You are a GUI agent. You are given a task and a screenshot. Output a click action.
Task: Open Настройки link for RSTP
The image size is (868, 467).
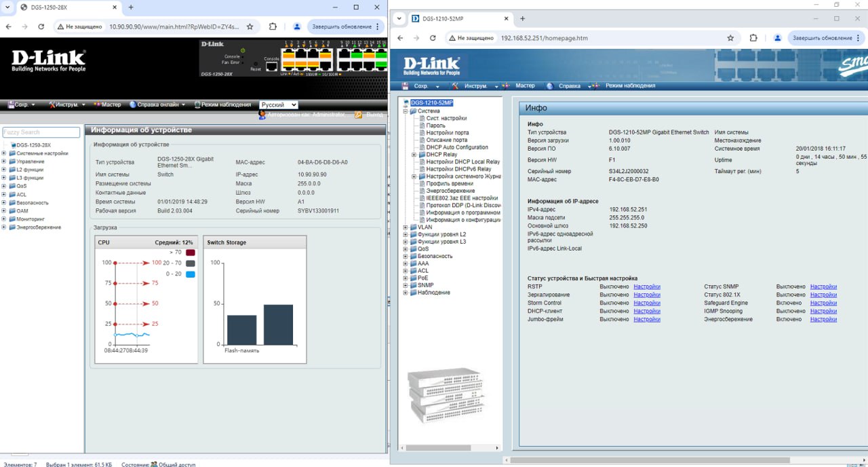(x=647, y=287)
